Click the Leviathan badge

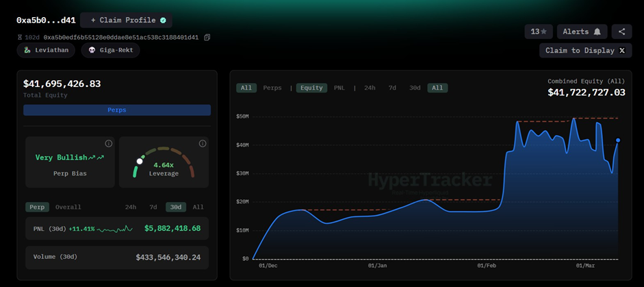pos(46,50)
